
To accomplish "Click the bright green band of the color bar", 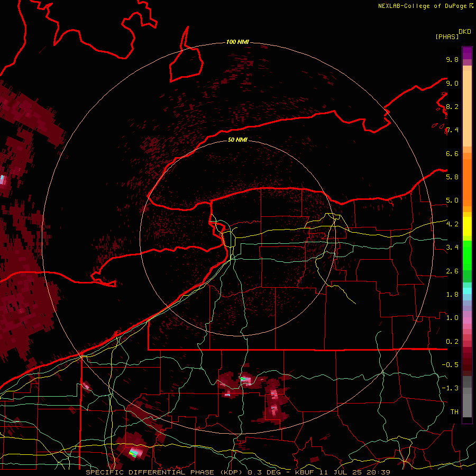I will 467,255.
